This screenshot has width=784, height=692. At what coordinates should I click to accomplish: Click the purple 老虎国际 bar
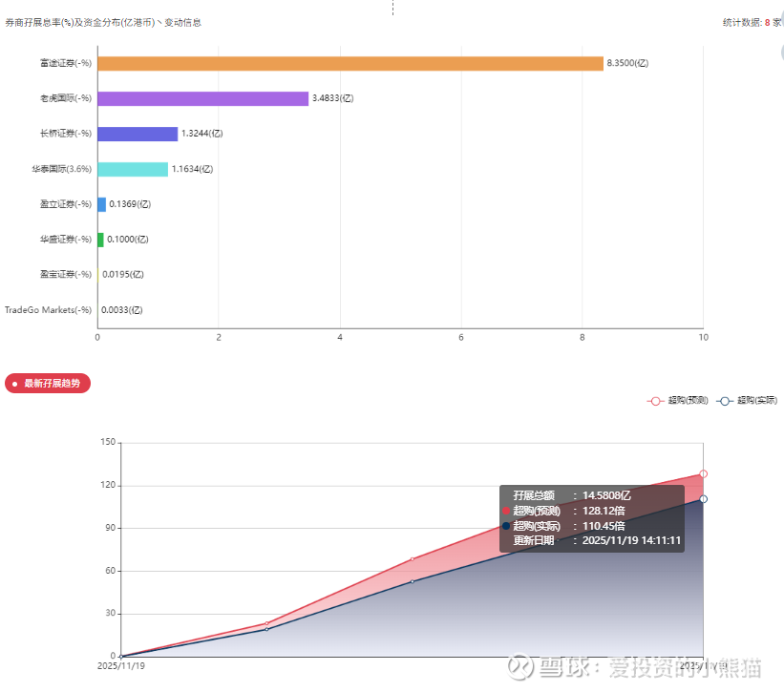(x=203, y=98)
